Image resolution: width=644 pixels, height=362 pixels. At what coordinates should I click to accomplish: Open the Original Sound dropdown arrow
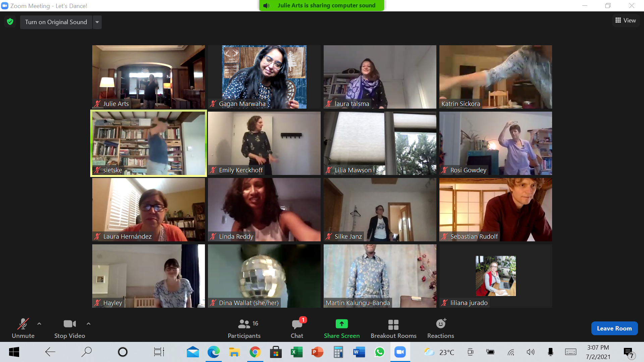click(x=97, y=22)
